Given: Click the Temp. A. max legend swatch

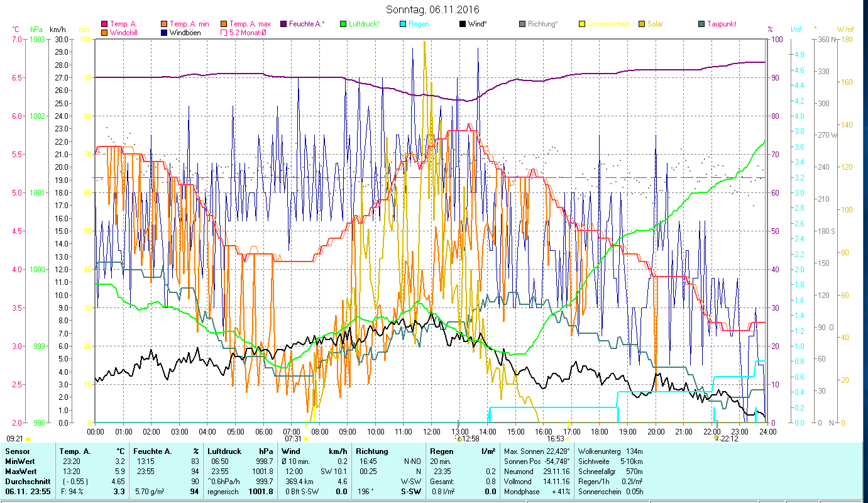Looking at the screenshot, I should 224,24.
